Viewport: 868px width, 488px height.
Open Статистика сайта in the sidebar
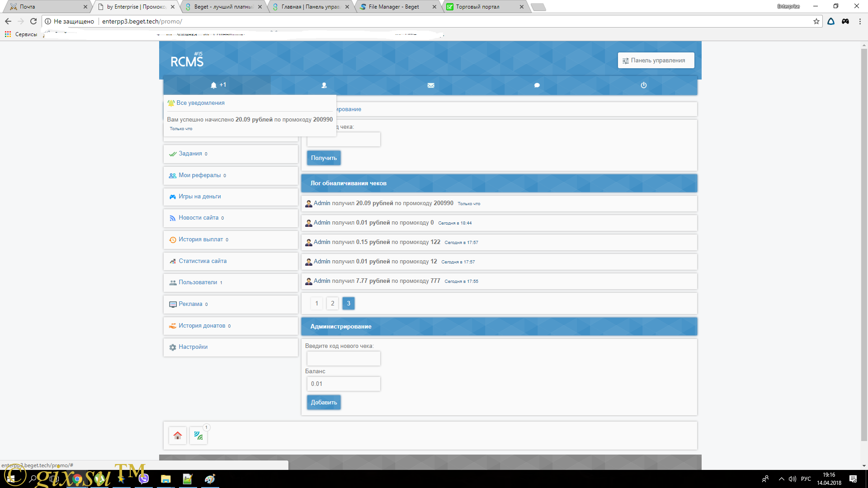231,261
